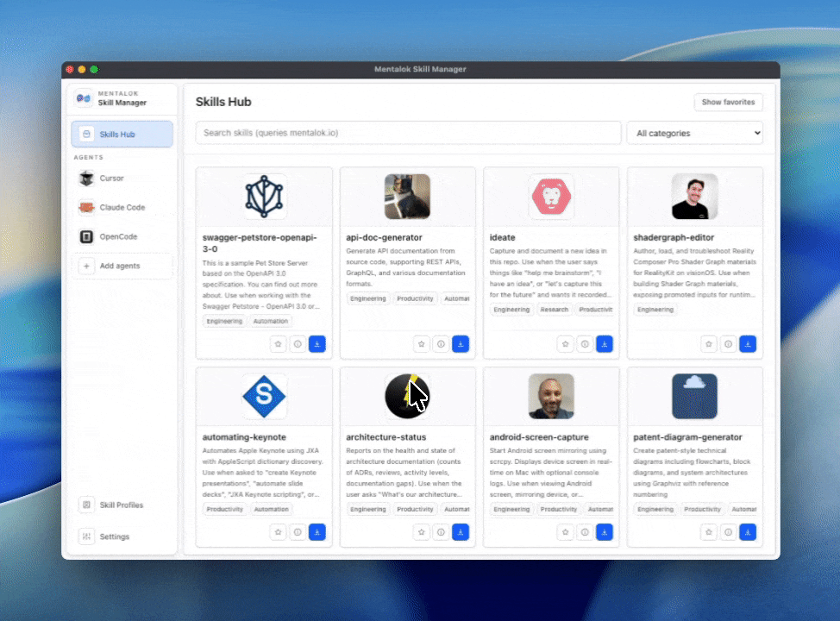Click Engineering tag on shadergraph-editor card
The height and width of the screenshot is (621, 840).
(x=655, y=309)
